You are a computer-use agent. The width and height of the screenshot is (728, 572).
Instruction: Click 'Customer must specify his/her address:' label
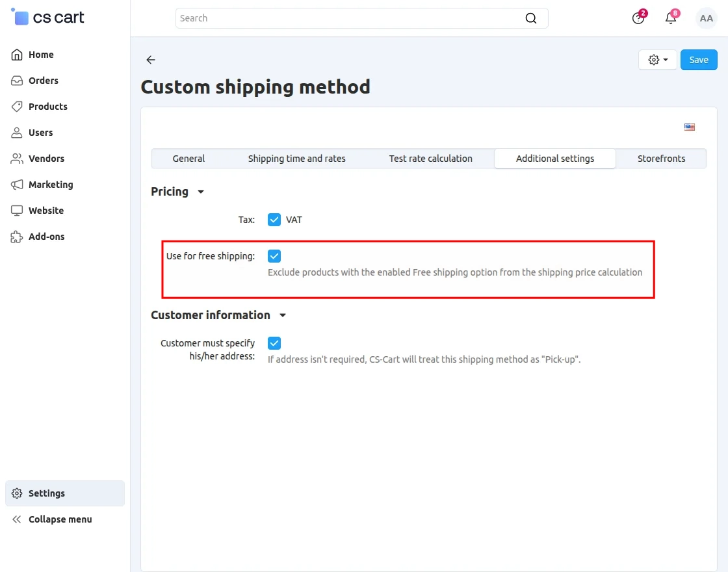click(208, 350)
